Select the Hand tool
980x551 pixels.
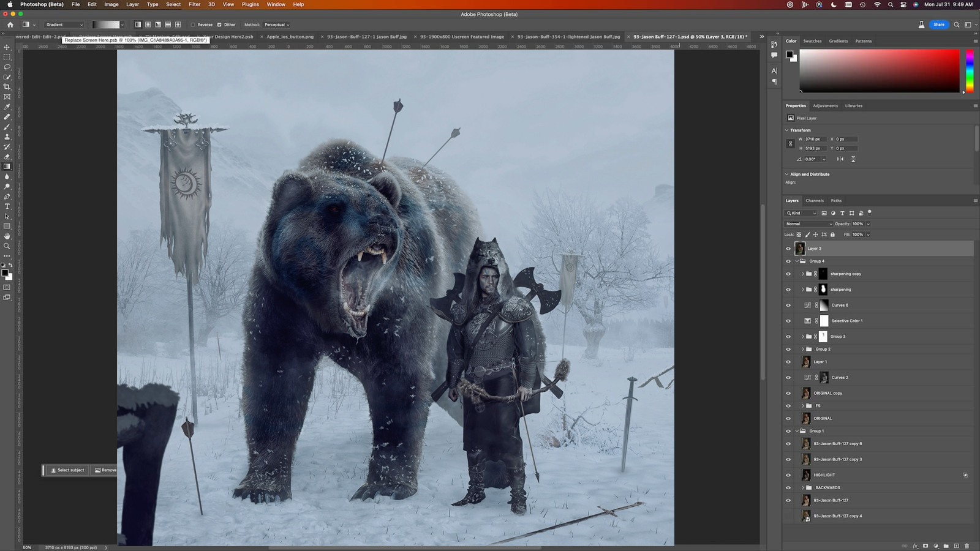pyautogui.click(x=7, y=236)
